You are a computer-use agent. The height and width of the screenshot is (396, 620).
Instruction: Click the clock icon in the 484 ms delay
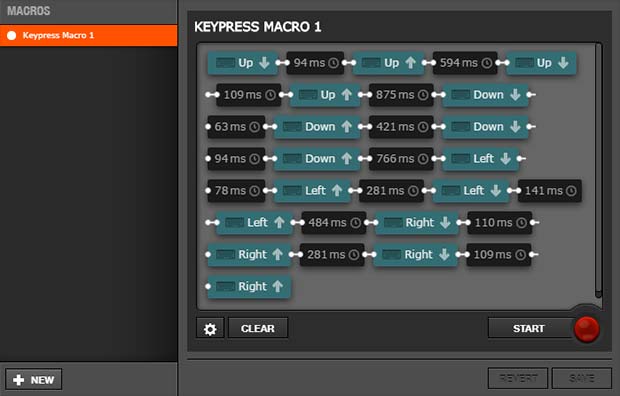(356, 223)
